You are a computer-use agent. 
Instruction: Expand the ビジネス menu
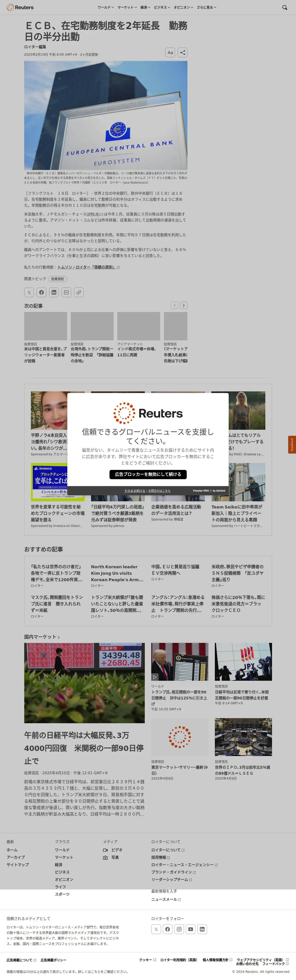(x=162, y=7)
